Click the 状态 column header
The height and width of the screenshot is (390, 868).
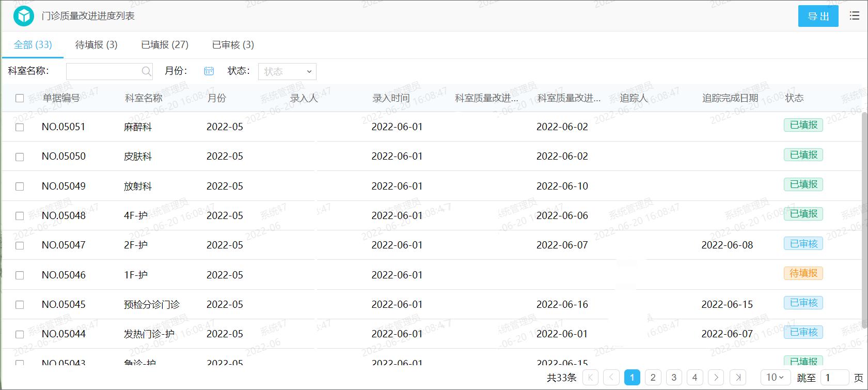coord(794,98)
